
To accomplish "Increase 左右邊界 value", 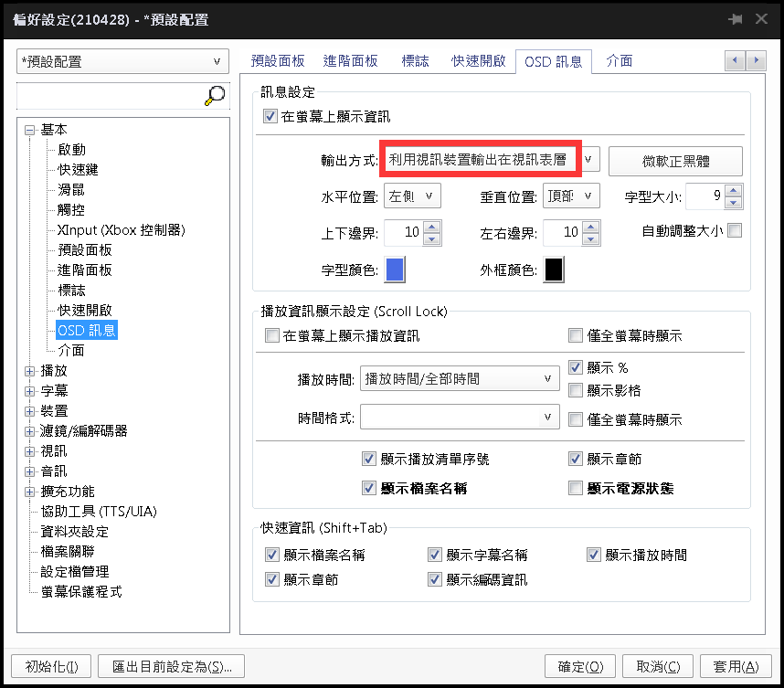I will coord(591,227).
